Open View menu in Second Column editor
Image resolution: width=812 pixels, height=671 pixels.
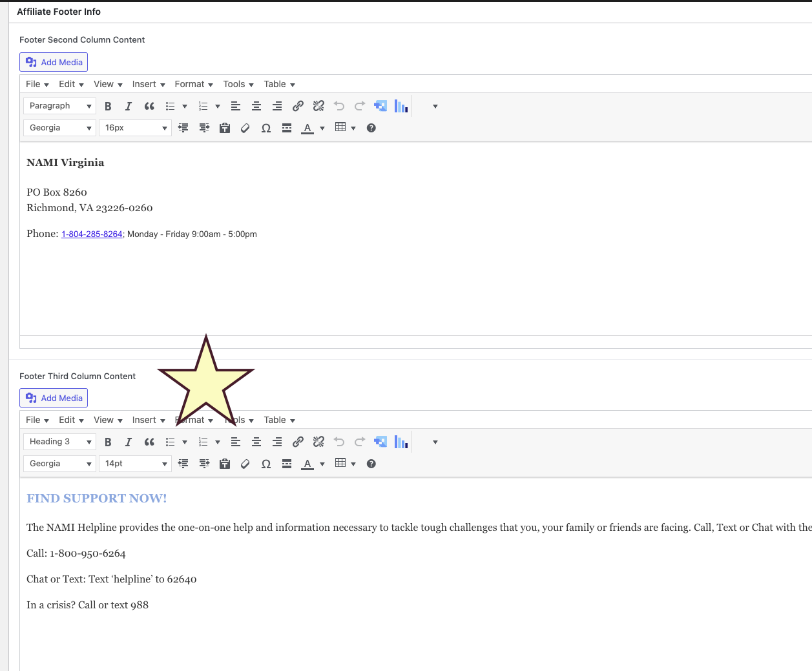point(108,85)
